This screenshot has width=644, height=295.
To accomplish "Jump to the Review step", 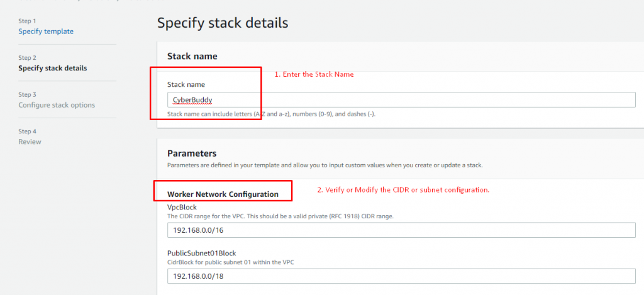I will [x=30, y=142].
